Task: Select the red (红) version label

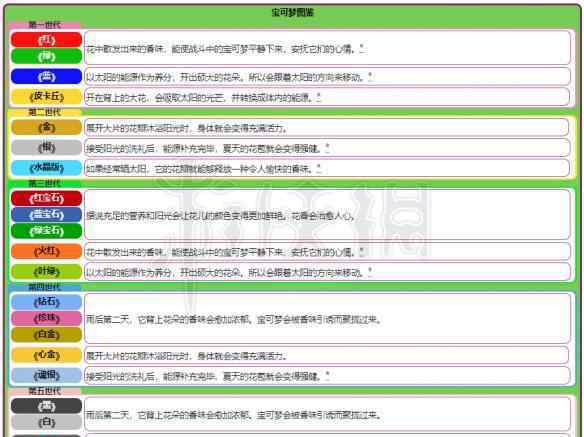Action: tap(47, 39)
